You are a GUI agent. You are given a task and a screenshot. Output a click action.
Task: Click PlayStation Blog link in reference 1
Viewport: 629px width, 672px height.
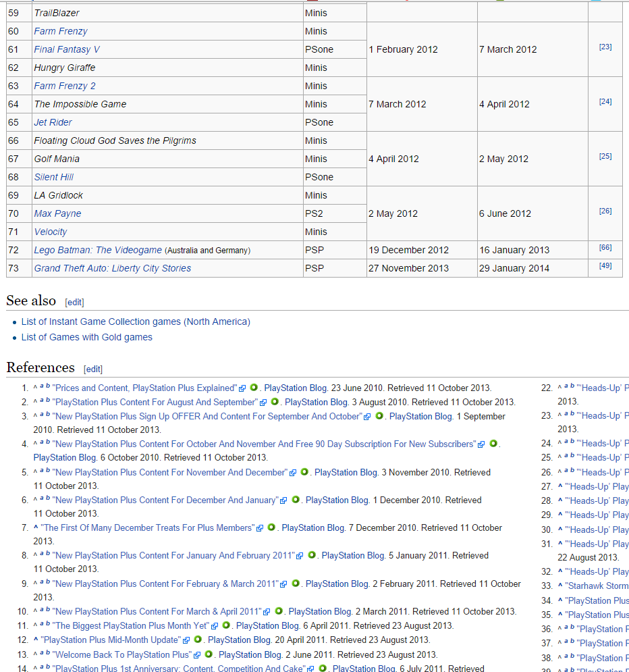click(296, 388)
